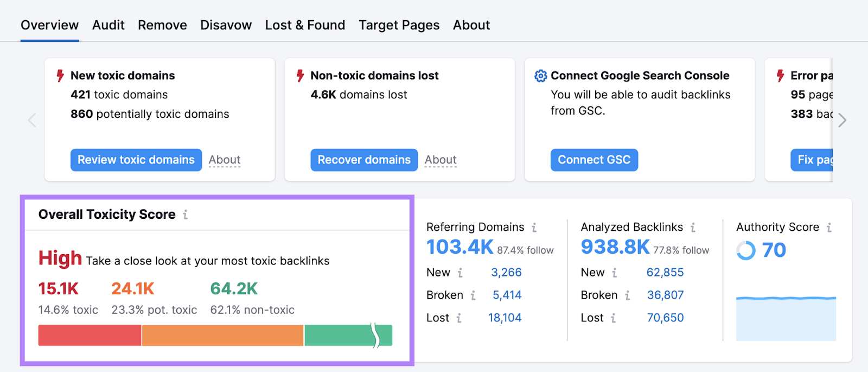Click lightning icon on New toxic domains card
Image resolution: width=868 pixels, height=372 pixels.
(x=61, y=76)
